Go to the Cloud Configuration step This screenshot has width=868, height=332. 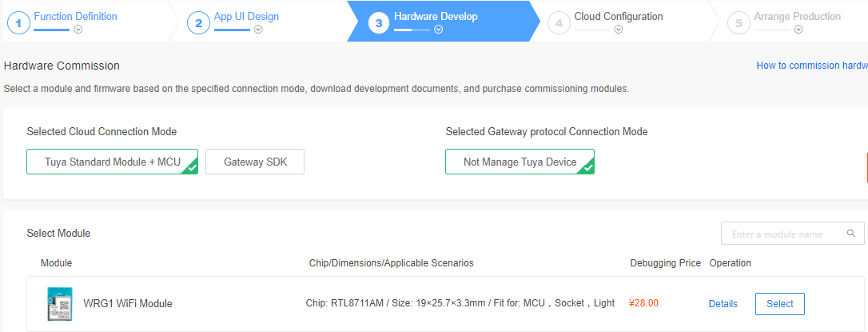coord(618,16)
